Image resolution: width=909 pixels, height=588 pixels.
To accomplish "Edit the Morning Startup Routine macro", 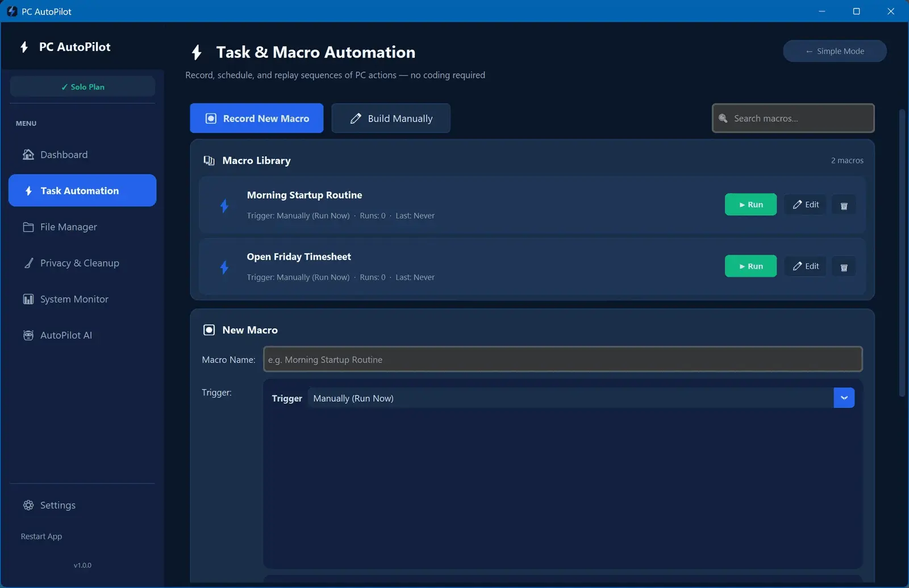I will tap(806, 205).
